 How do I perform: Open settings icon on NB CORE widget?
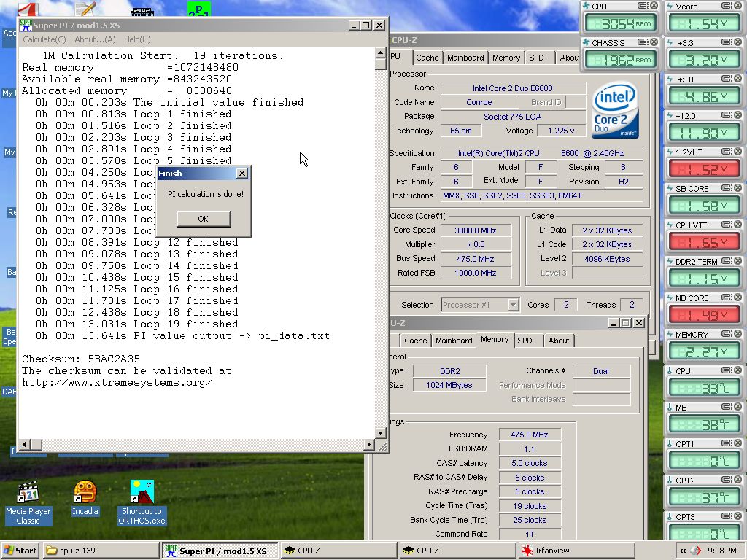click(727, 297)
